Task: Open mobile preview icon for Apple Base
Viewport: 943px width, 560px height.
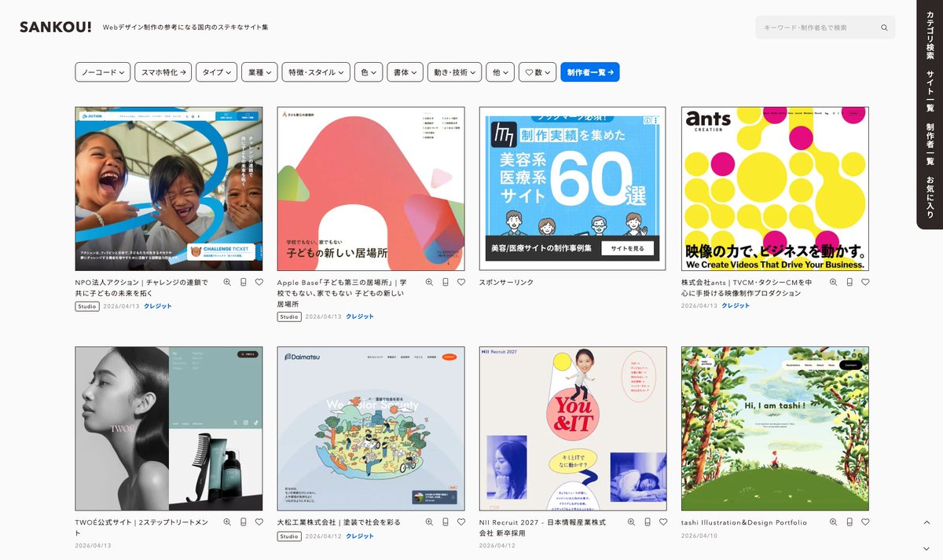Action: coord(446,282)
